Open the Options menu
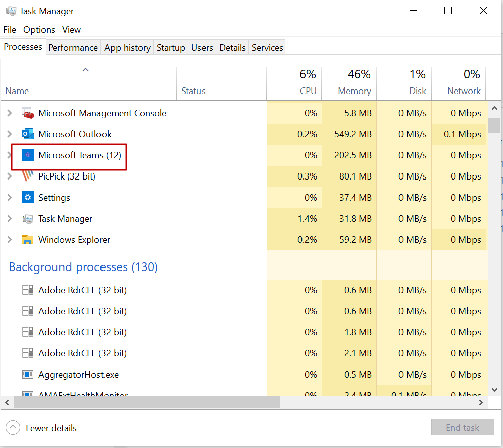 click(39, 30)
